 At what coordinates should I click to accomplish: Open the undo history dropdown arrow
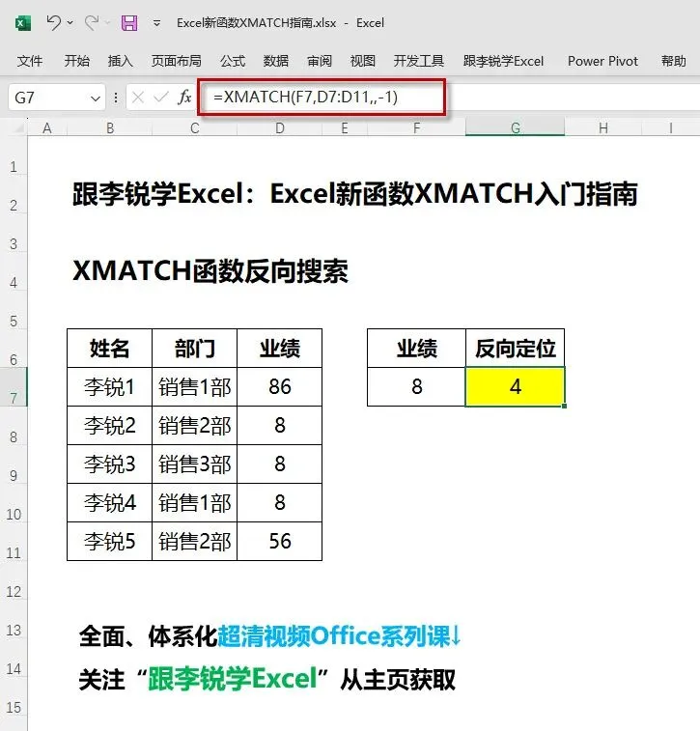pos(70,23)
